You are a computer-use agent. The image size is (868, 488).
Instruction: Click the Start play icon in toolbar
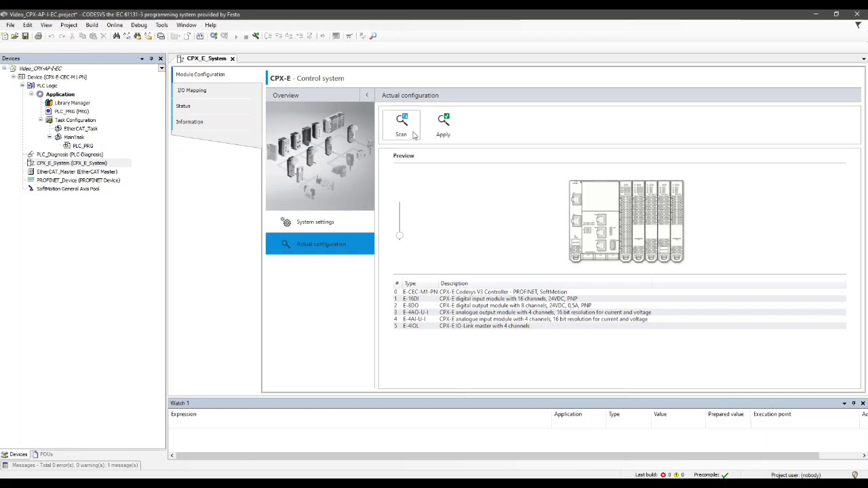click(x=236, y=36)
